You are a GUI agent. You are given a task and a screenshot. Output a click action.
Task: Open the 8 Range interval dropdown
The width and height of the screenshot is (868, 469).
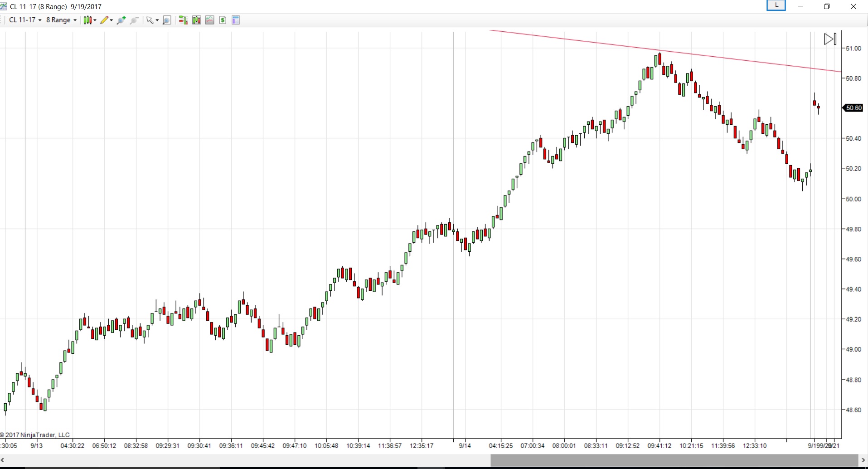(61, 20)
